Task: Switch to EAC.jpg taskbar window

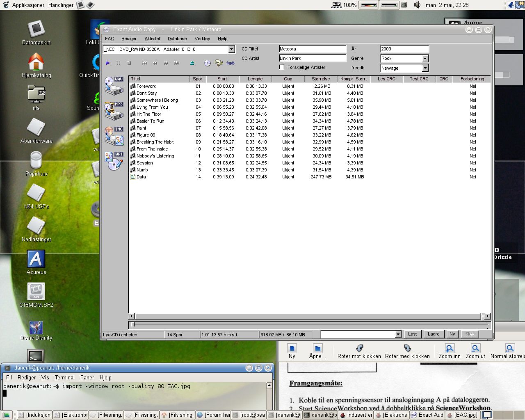Action: (463, 415)
